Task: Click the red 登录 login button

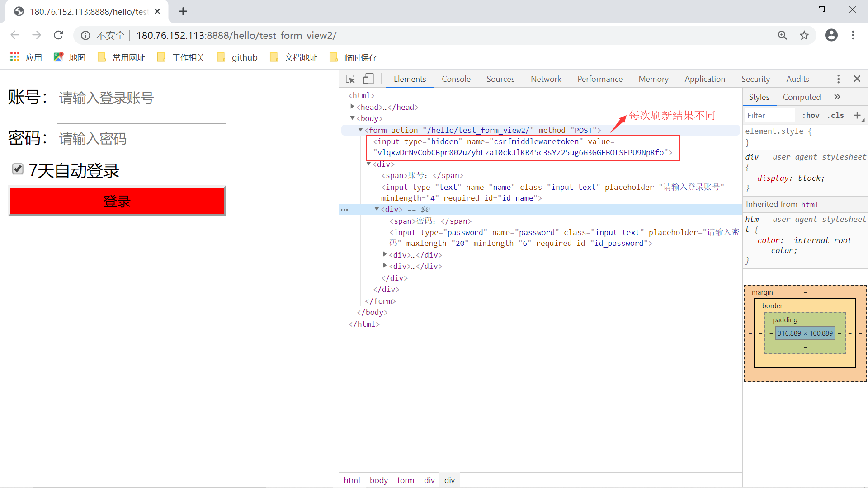Action: point(117,201)
